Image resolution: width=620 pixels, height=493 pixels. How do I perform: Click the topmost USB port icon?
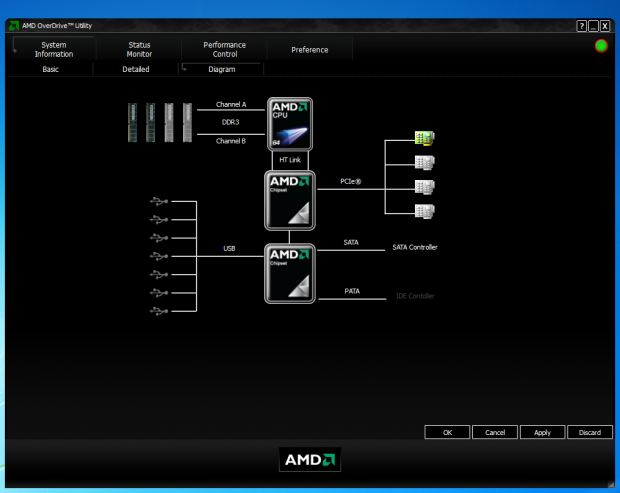[x=159, y=201]
